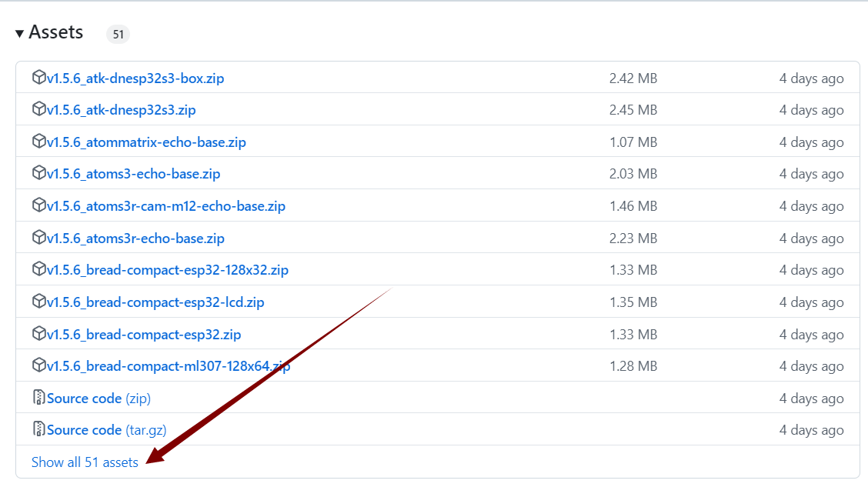This screenshot has width=868, height=487.
Task: Download Source code (tar.gz)
Action: pos(107,430)
